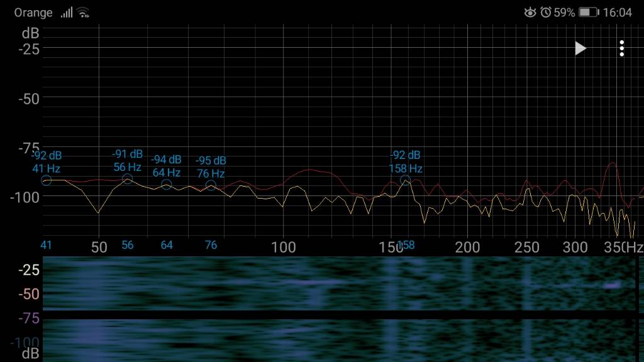Tap the Wi-Fi status icon
The image size is (644, 362).
click(x=83, y=13)
